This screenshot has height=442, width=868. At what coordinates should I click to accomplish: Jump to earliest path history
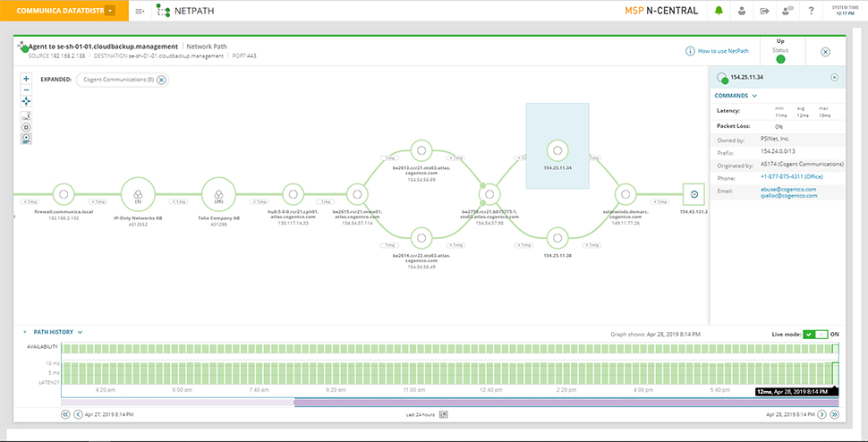pos(65,413)
